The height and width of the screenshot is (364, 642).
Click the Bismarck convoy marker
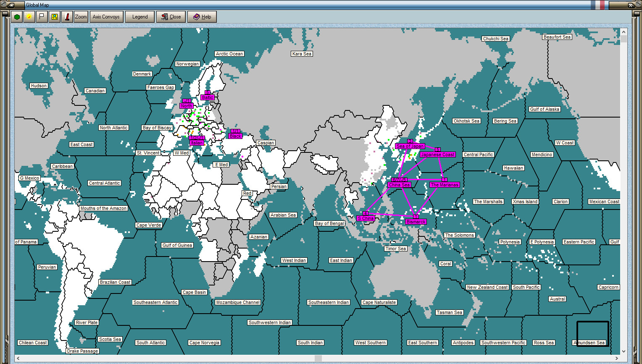point(415,221)
